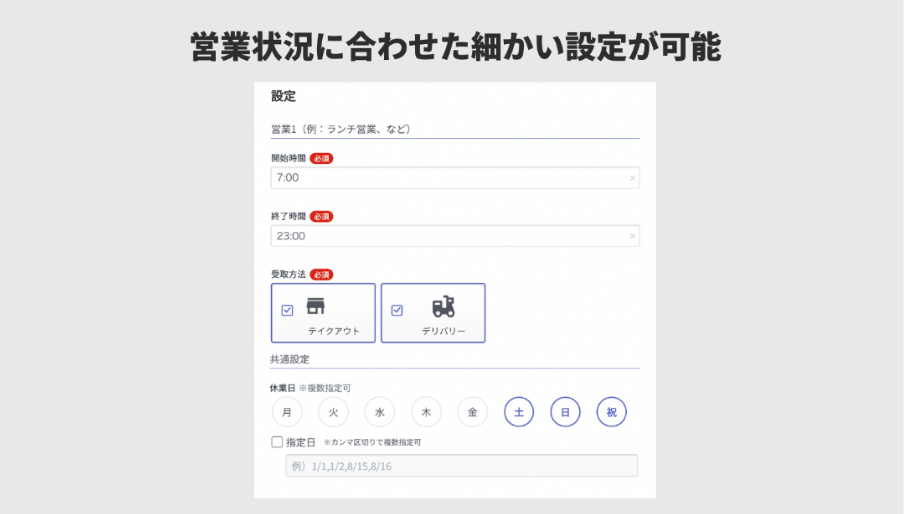Image resolution: width=904 pixels, height=514 pixels.
Task: Uncheck the テイクアウト checkbox
Action: click(x=287, y=311)
